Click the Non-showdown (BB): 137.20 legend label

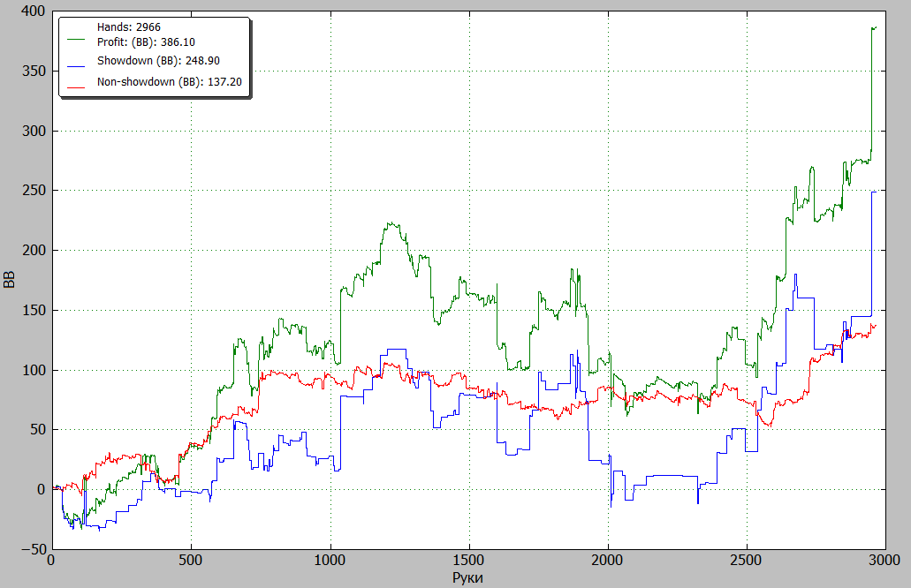[169, 82]
